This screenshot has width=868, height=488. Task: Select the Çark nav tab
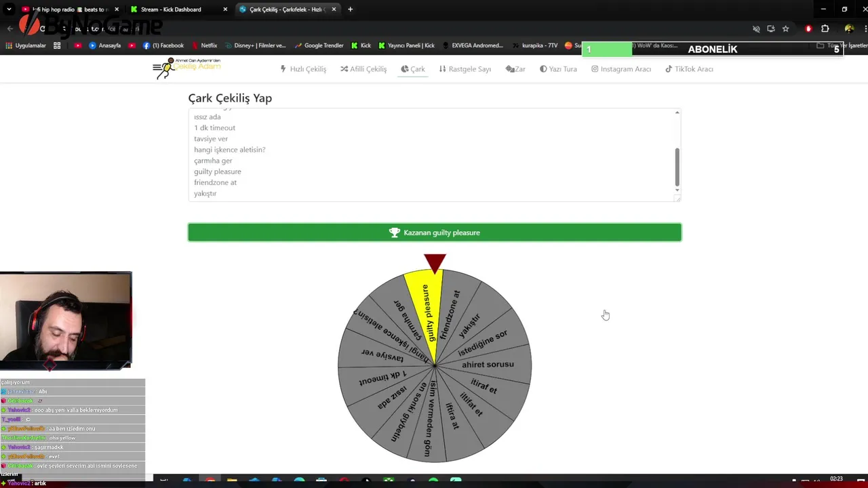pos(413,69)
